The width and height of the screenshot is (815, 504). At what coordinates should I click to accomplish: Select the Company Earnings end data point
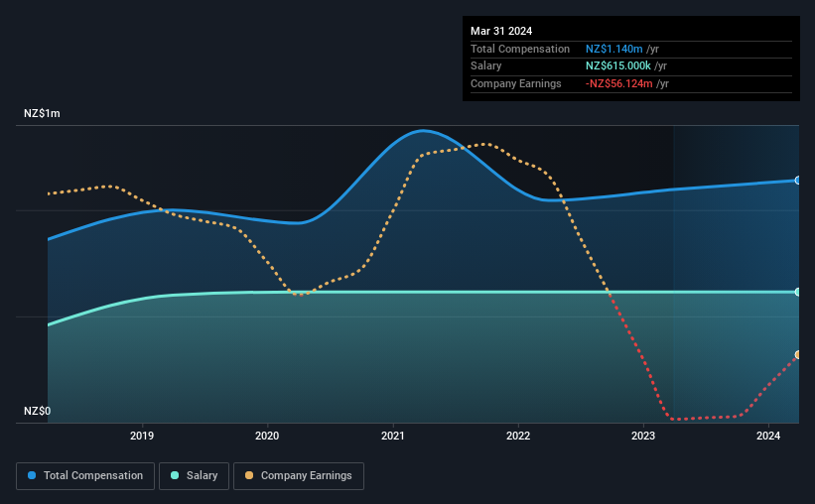click(797, 355)
